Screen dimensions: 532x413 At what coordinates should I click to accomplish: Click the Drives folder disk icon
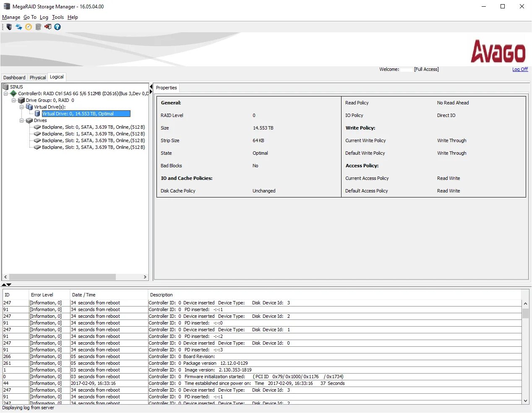pyautogui.click(x=29, y=120)
